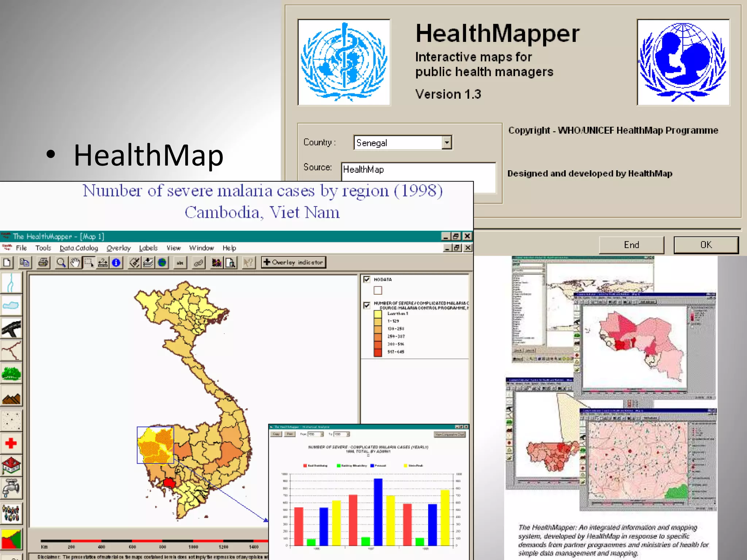Click the red 517-645 legend swatch
The height and width of the screenshot is (560, 747).
(x=378, y=352)
